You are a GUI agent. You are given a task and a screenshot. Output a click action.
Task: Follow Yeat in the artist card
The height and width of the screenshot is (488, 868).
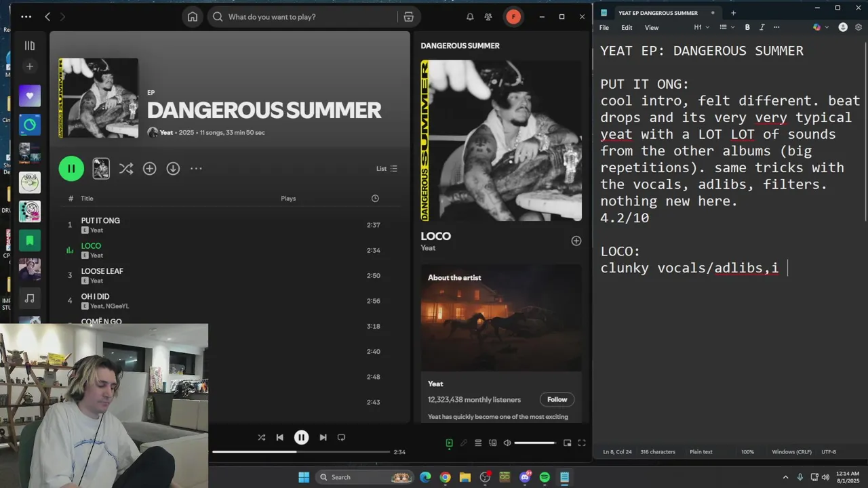click(x=557, y=400)
